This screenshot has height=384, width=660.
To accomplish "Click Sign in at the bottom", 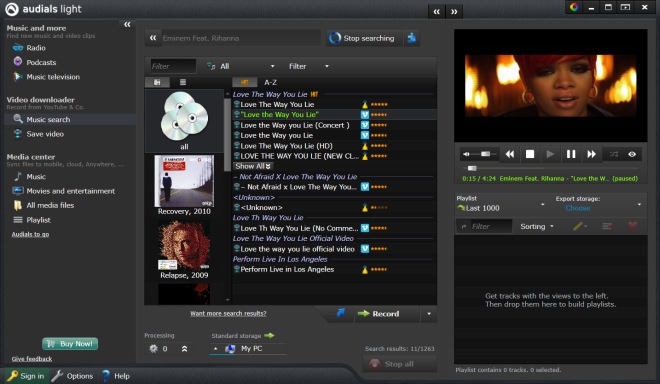I will pyautogui.click(x=26, y=376).
